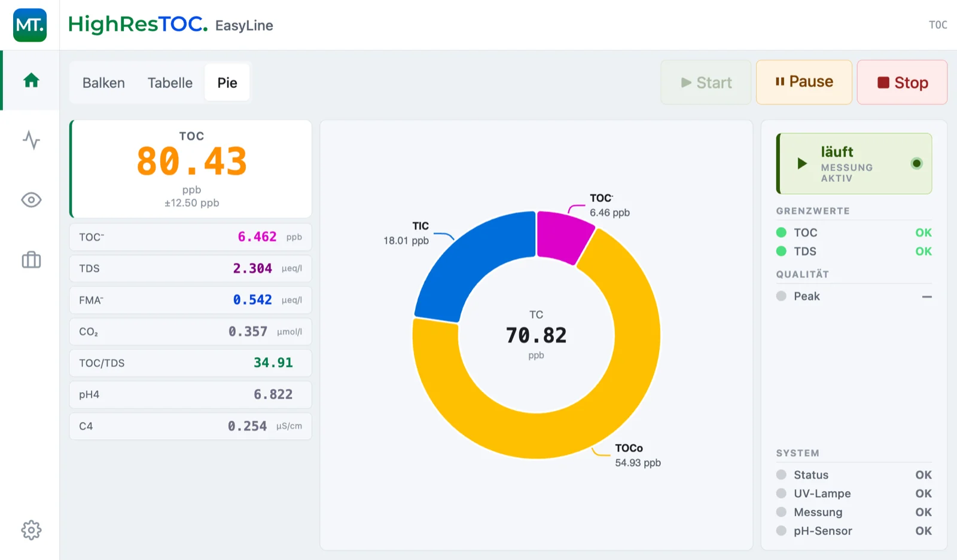Click the Start button
Screen dimensions: 957x560
tap(706, 82)
